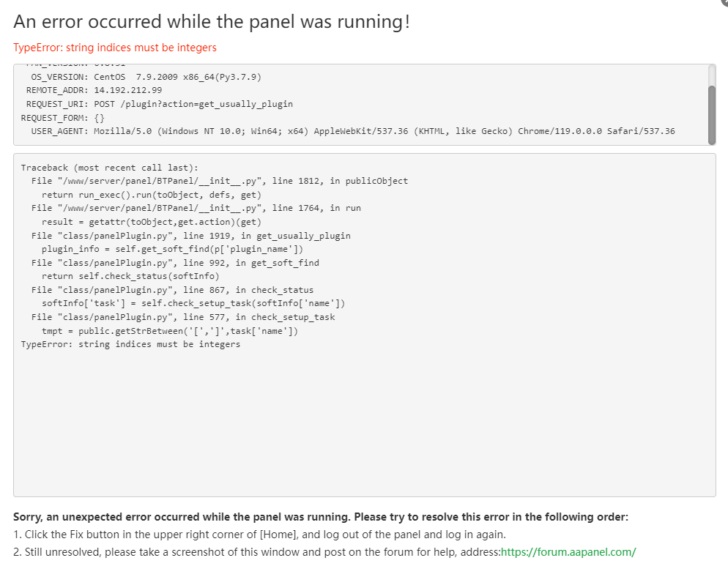The height and width of the screenshot is (577, 728).
Task: Click the scrollbar track above the thumb
Action: click(711, 75)
